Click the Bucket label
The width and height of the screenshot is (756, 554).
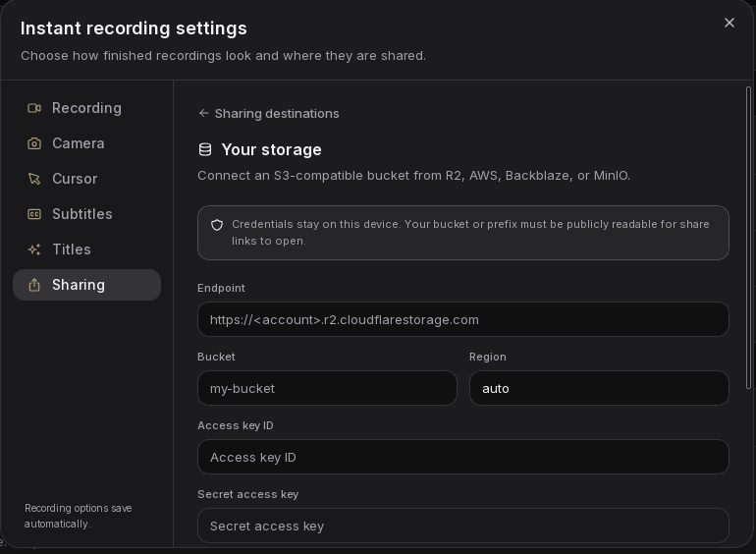click(x=216, y=357)
